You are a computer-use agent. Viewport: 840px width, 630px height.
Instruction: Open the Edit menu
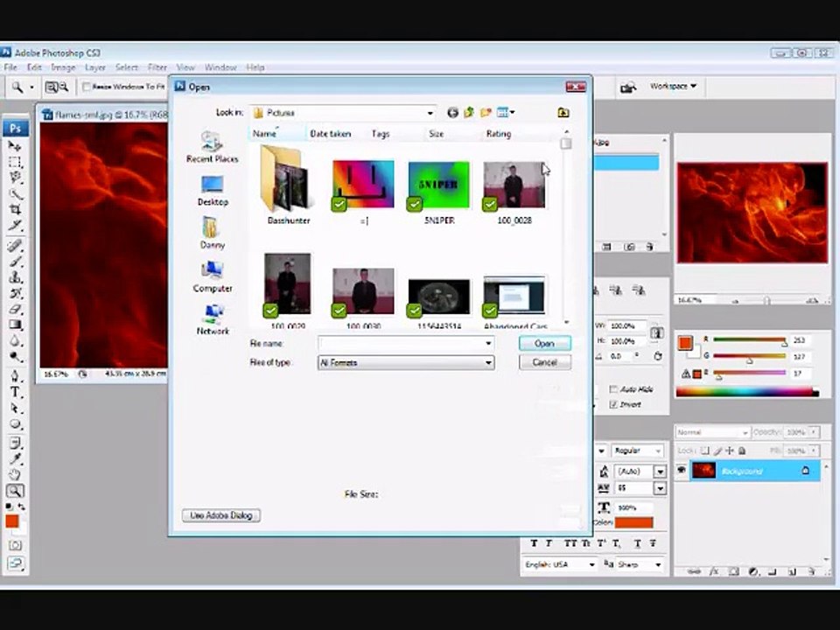(x=34, y=67)
